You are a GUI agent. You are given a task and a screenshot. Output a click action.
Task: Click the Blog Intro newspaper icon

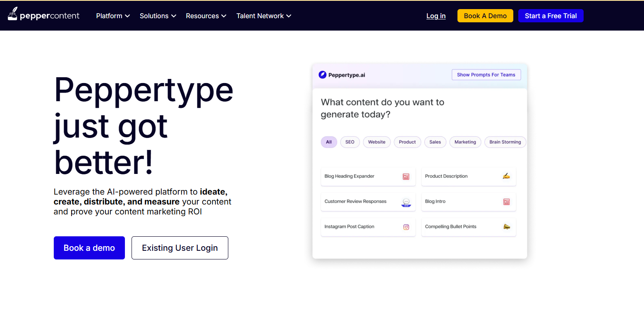(506, 202)
